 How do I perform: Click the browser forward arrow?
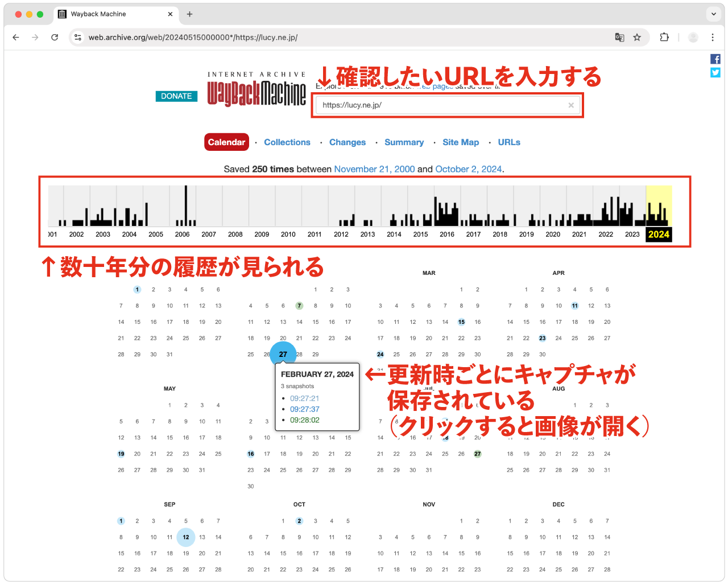click(35, 38)
